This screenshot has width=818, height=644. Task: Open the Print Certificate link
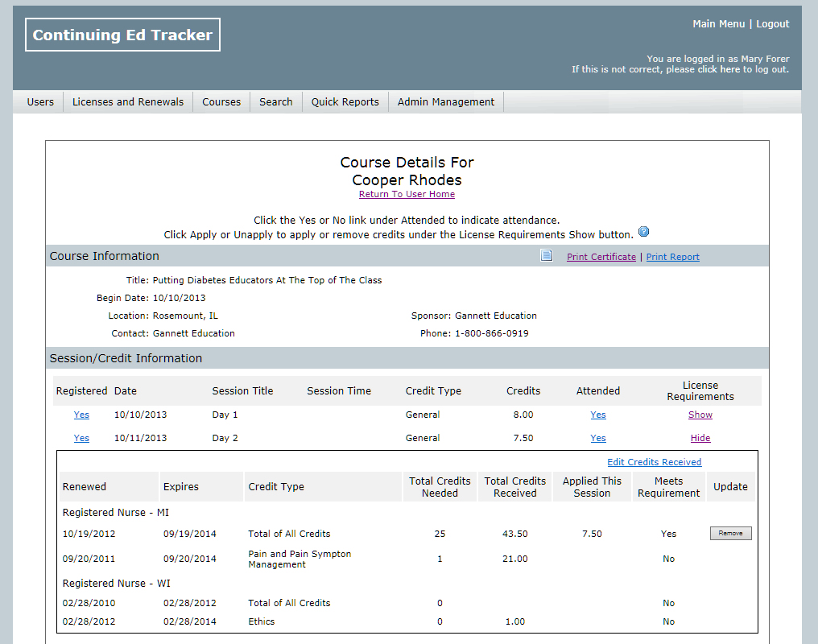pos(601,257)
